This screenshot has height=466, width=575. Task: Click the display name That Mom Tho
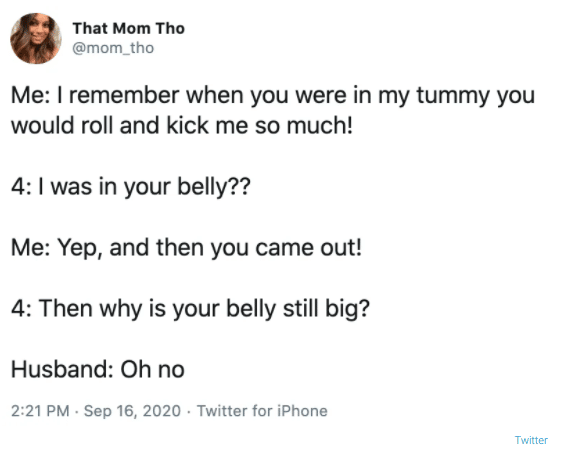click(129, 29)
